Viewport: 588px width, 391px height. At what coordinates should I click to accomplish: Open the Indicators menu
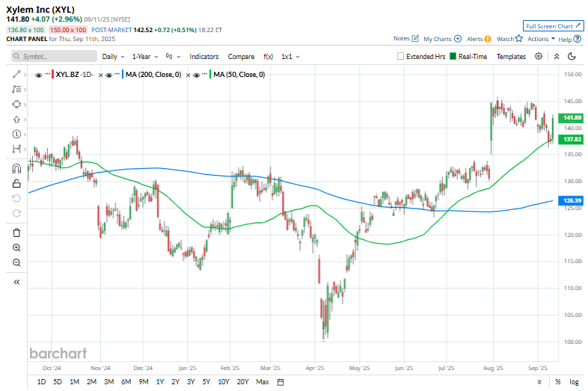(204, 57)
